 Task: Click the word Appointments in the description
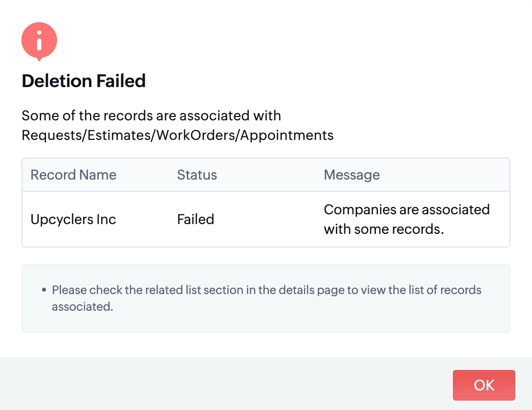[x=287, y=136]
